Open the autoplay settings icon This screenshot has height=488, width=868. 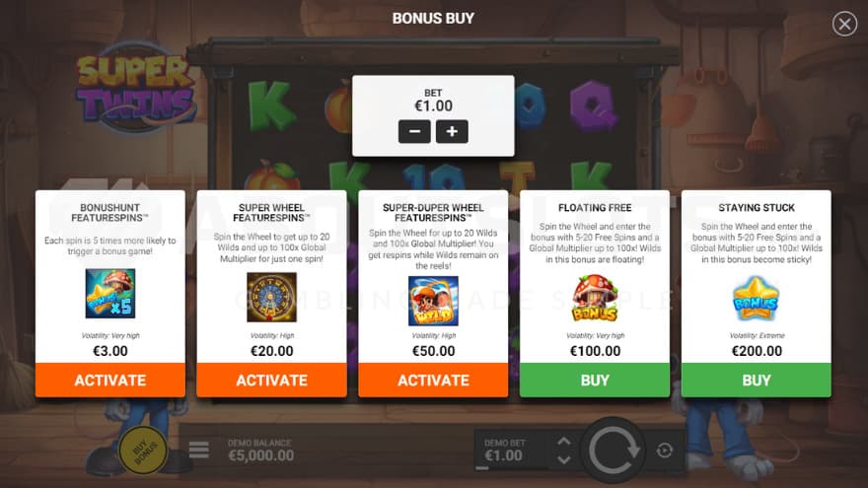point(664,451)
